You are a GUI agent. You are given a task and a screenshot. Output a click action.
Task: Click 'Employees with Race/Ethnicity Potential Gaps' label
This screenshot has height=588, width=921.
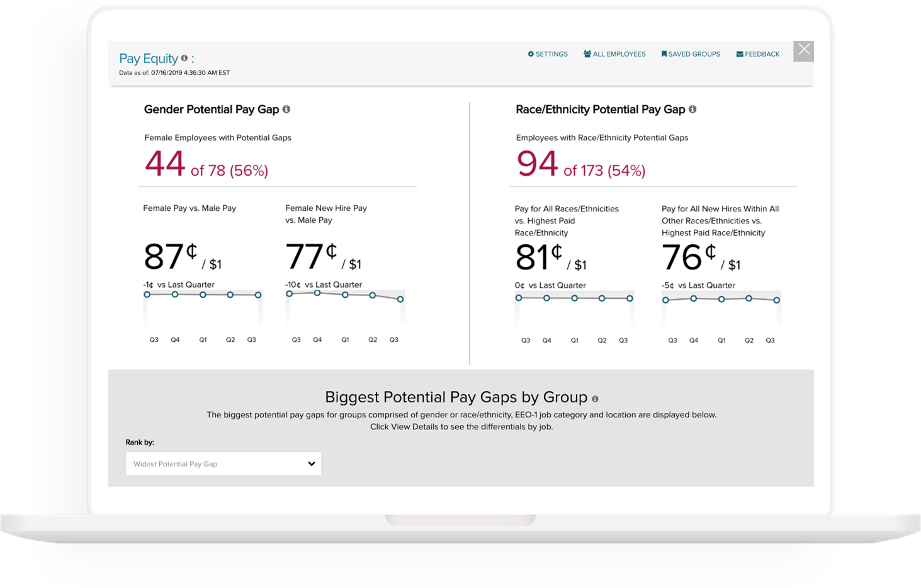click(602, 137)
